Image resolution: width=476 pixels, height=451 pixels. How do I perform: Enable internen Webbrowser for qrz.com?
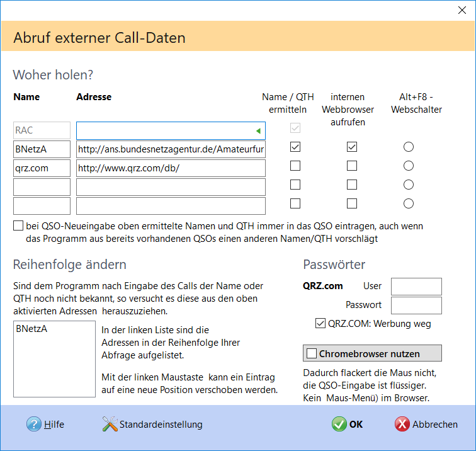[x=352, y=166]
